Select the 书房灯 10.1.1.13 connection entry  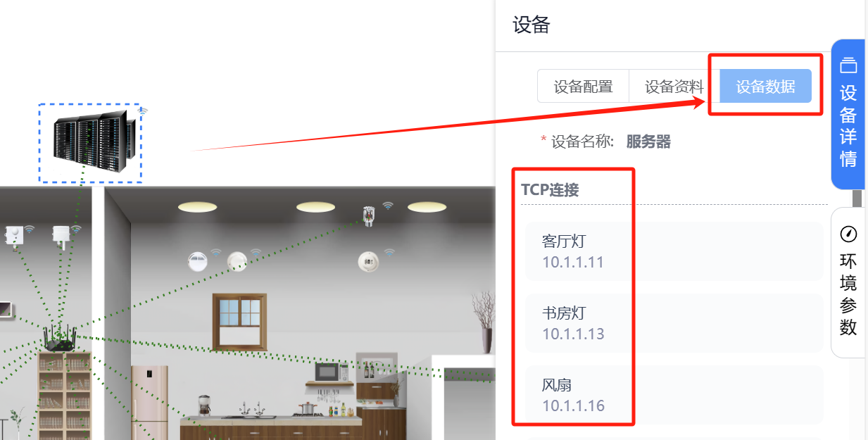pos(674,323)
